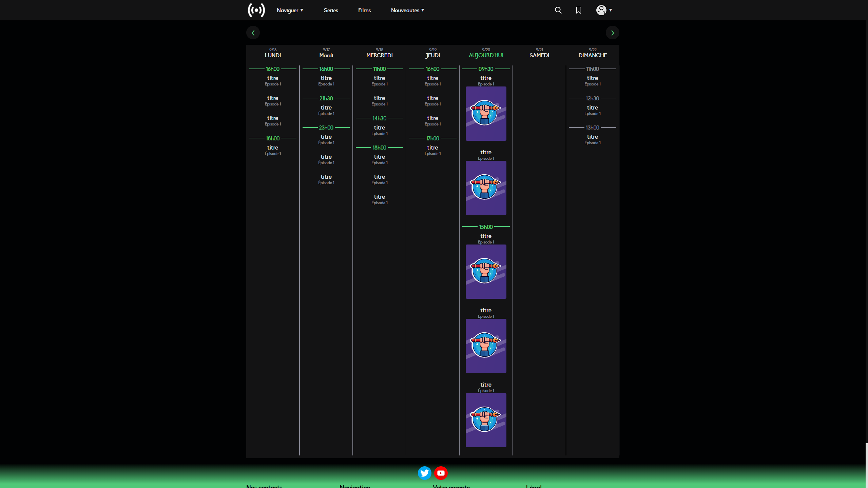Viewport: 868px width, 488px height.
Task: Open the bookmark watchlist icon
Action: (x=578, y=10)
